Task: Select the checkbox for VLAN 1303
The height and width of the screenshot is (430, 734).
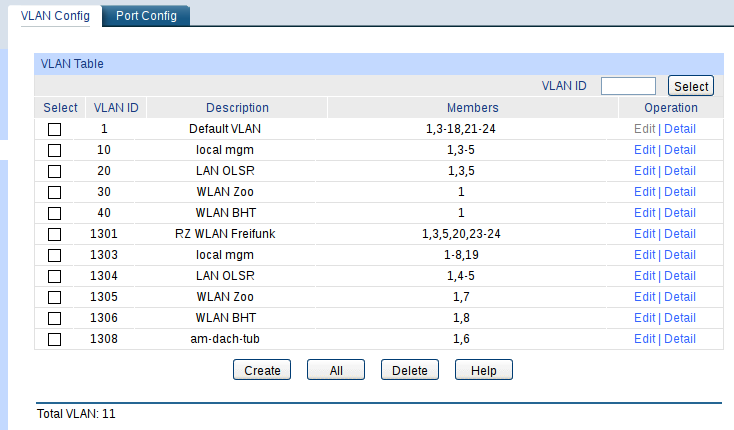Action: [x=54, y=255]
